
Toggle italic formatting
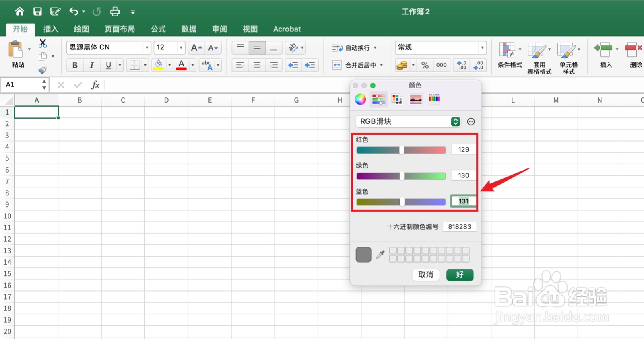coord(92,65)
